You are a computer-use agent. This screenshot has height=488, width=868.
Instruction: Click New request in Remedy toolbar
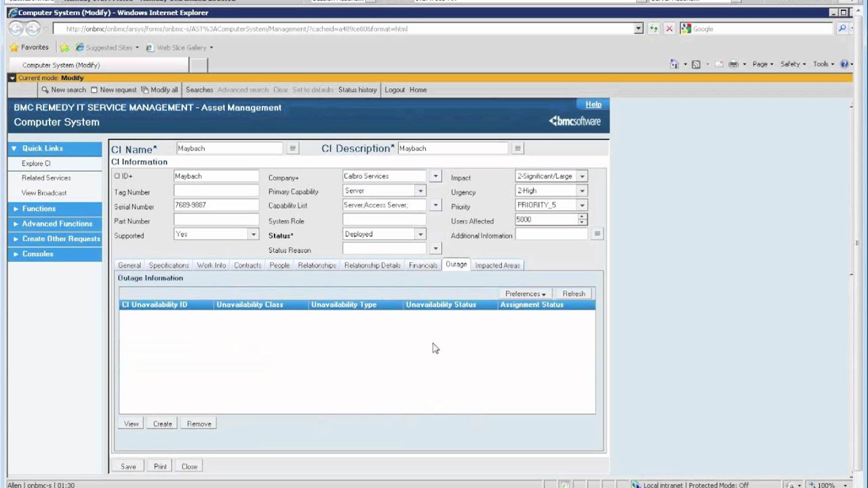click(x=113, y=89)
